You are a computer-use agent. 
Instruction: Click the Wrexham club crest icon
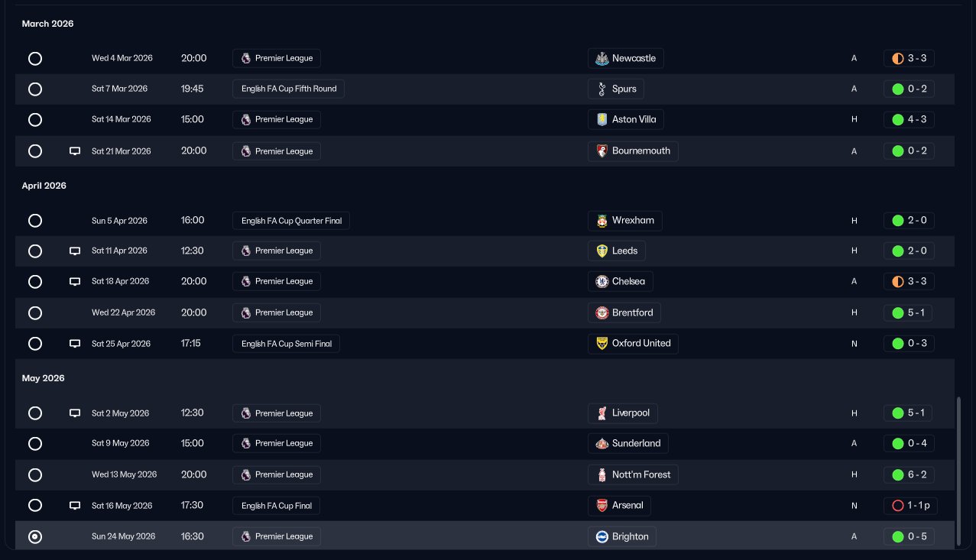[601, 221]
